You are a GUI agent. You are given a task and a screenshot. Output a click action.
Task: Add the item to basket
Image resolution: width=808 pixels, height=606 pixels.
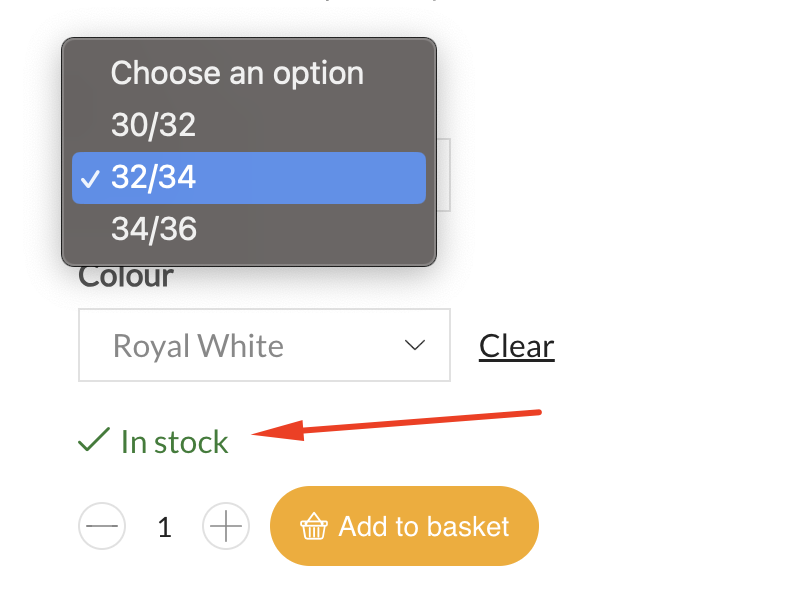click(x=405, y=526)
